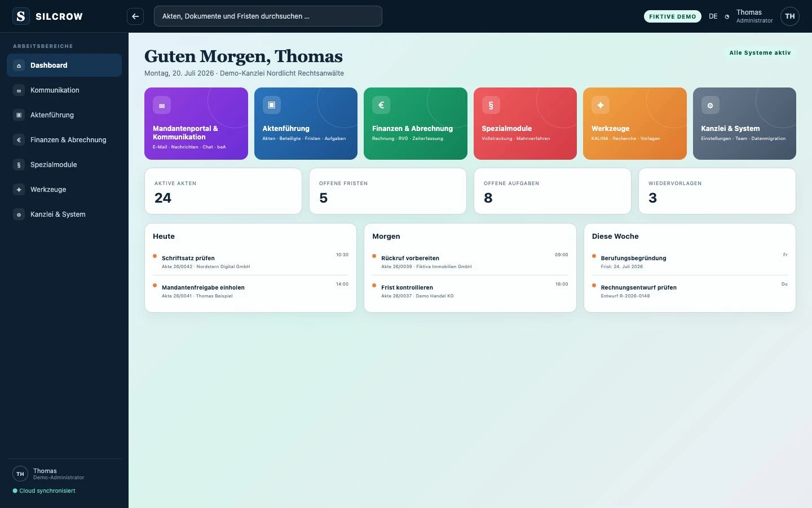Open Kommunikation in the sidebar
This screenshot has width=812, height=508.
pos(64,90)
